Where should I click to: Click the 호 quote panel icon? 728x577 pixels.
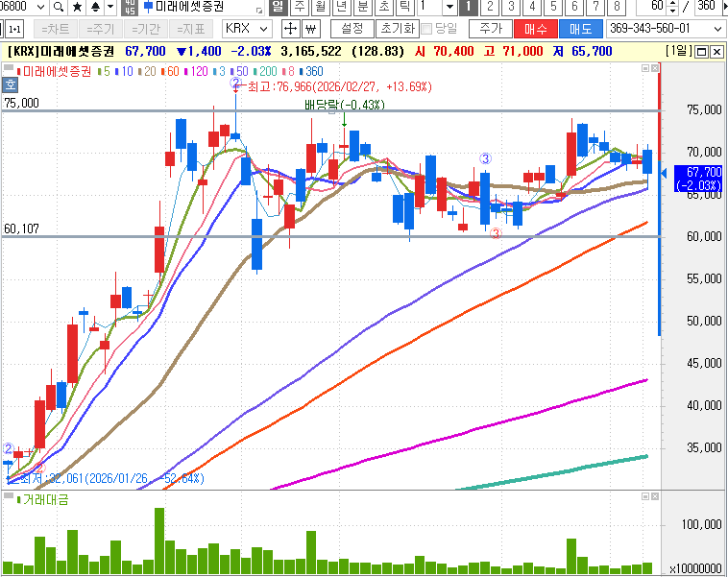11,84
